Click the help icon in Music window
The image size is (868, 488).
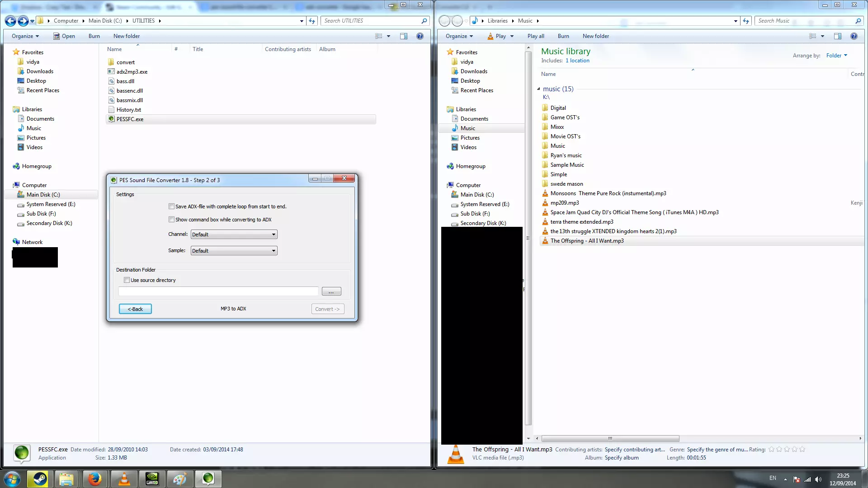click(x=854, y=36)
